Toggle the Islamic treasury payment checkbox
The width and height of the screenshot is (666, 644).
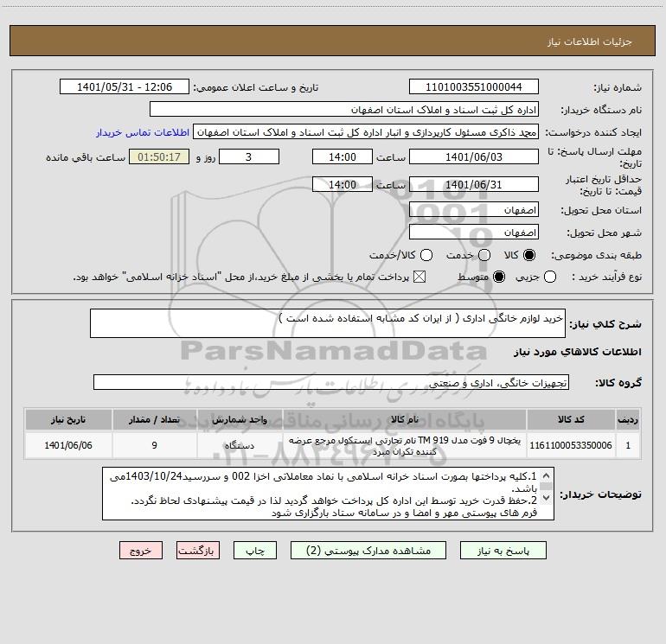(419, 277)
